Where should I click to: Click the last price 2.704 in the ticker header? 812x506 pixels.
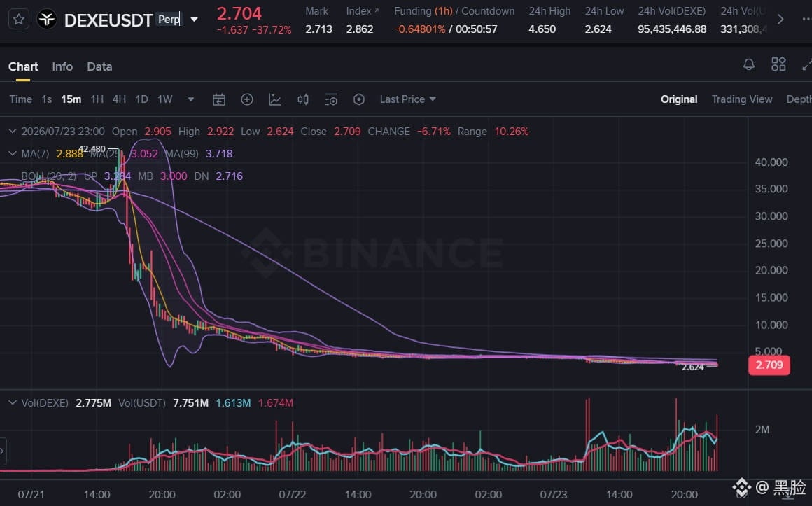[239, 13]
